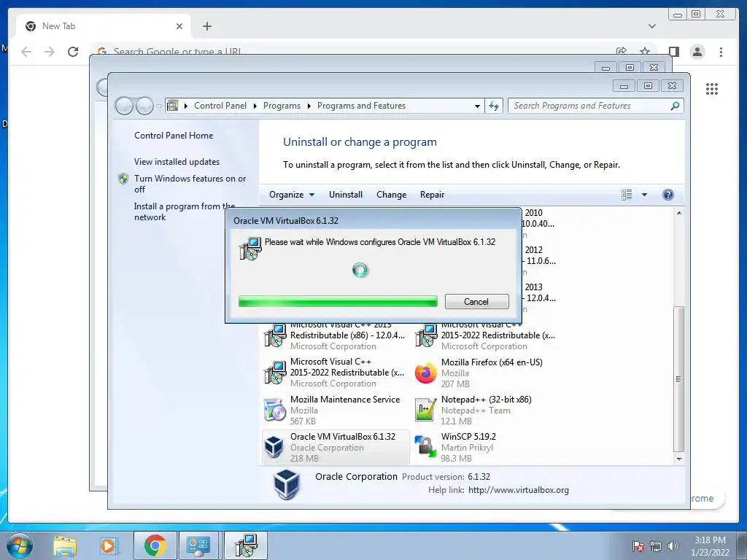Select Mozilla Maintenance Service entry
Image resolution: width=747 pixels, height=560 pixels.
coord(336,410)
